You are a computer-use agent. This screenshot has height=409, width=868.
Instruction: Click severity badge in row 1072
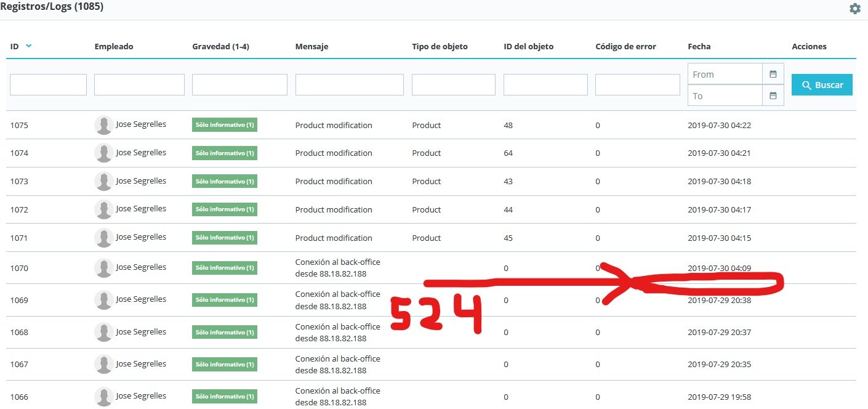[225, 209]
